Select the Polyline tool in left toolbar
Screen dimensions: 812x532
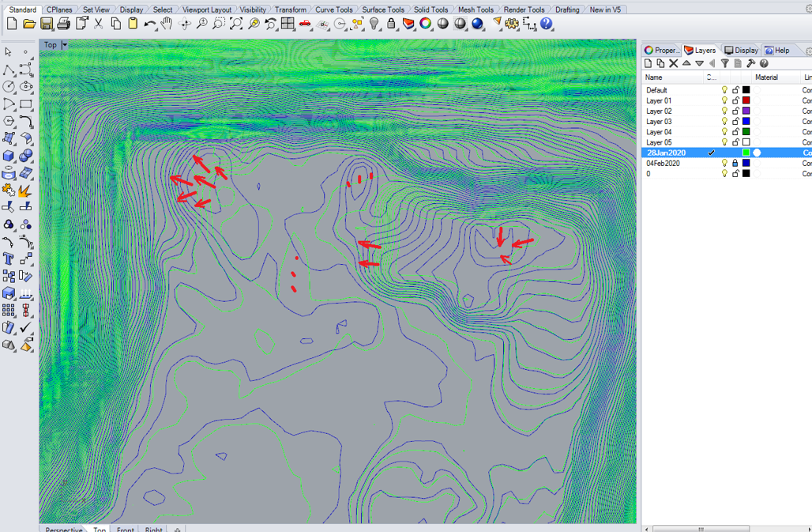click(9, 70)
